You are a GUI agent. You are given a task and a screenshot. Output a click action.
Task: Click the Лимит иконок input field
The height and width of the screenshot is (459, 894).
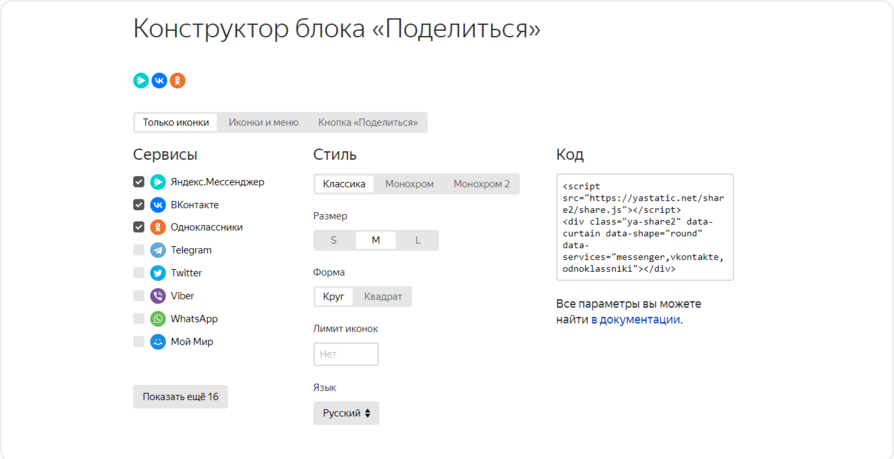point(346,354)
